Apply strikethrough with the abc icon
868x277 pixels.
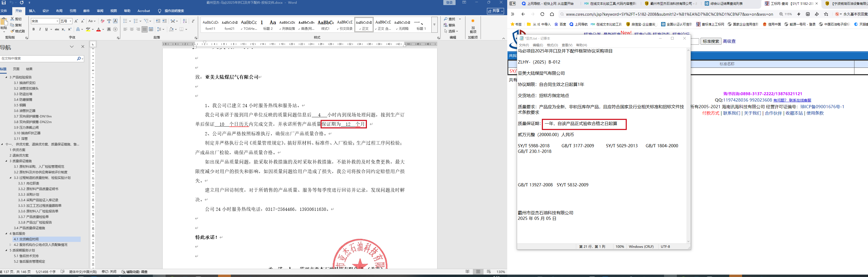pos(57,29)
